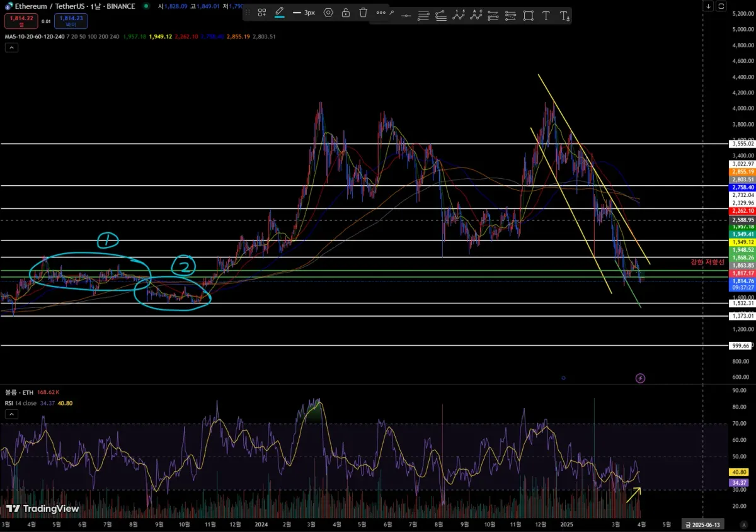Screen dimensions: 756x532
Task: Click the purple lightning event marker
Action: click(640, 378)
